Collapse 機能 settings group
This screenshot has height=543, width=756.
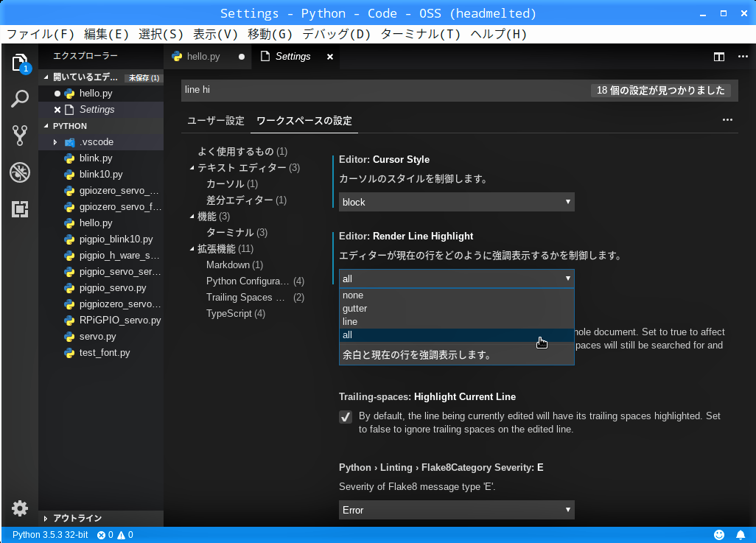coord(192,217)
